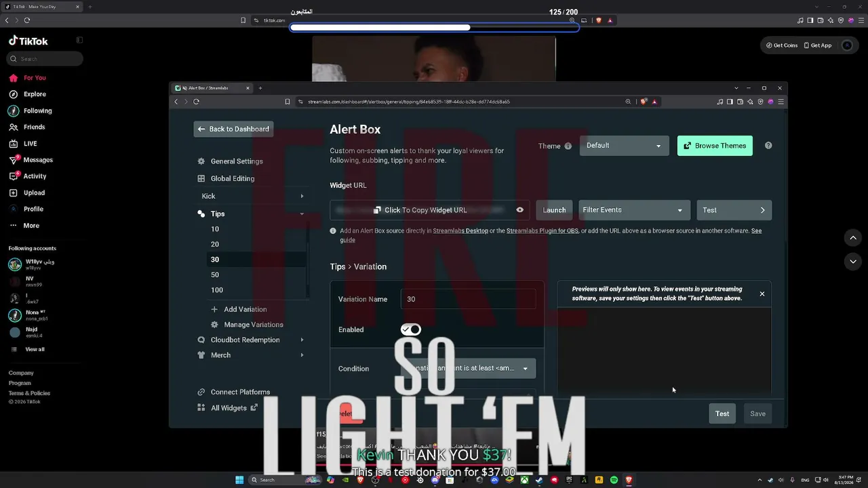Open the Streamlabs Desktop link
This screenshot has height=488, width=868.
point(460,230)
